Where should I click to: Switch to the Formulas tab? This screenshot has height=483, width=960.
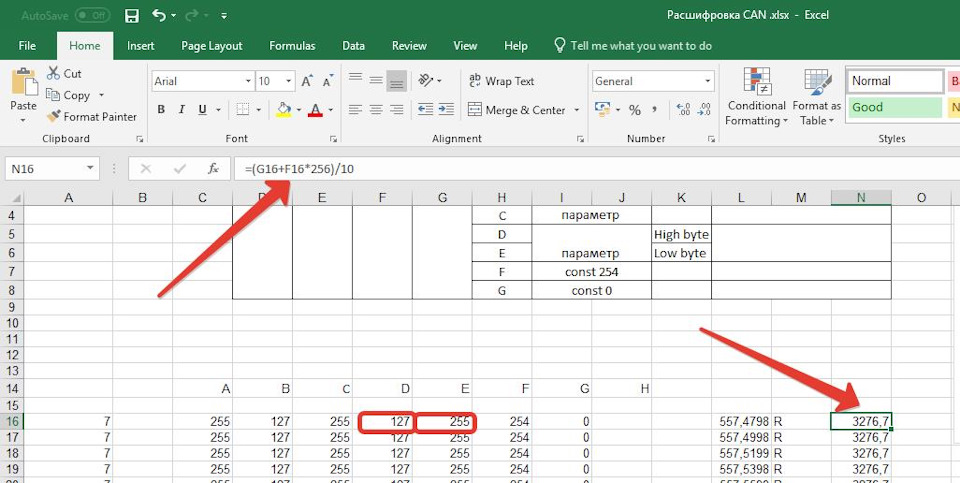coord(292,46)
